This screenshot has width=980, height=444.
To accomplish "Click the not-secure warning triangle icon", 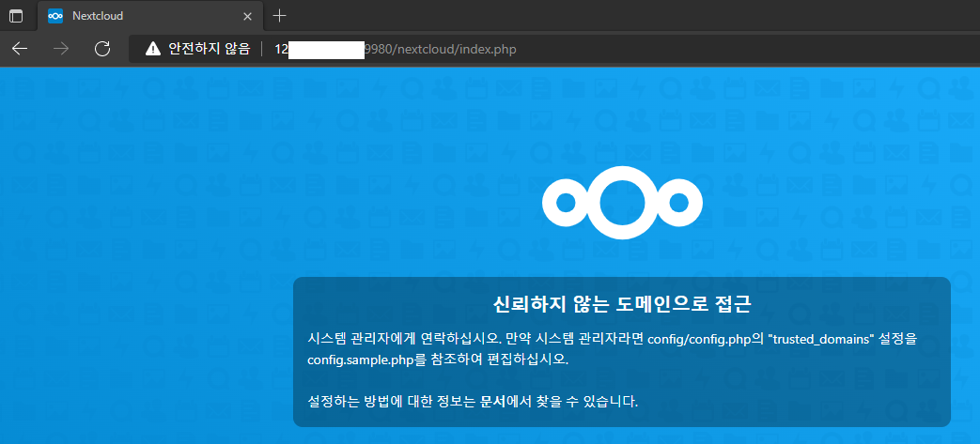I will coord(153,49).
